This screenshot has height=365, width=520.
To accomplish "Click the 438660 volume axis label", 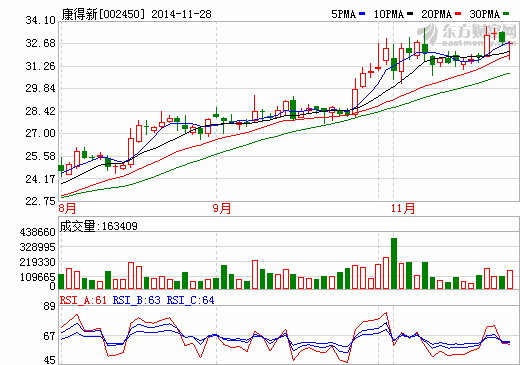I will 38,232.
